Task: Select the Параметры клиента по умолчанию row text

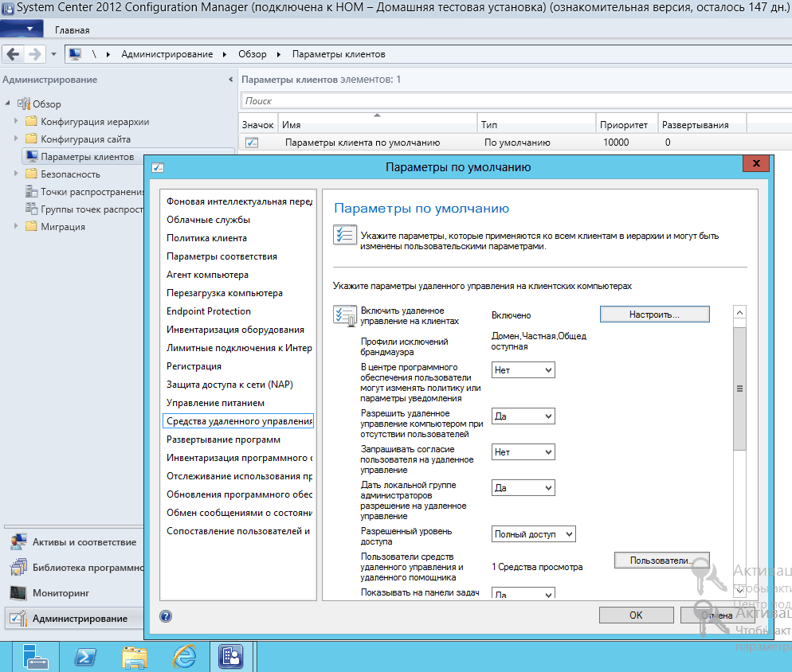Action: (363, 143)
